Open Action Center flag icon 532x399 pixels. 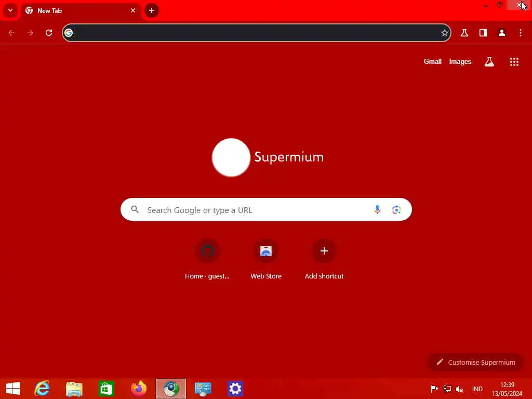click(x=434, y=389)
